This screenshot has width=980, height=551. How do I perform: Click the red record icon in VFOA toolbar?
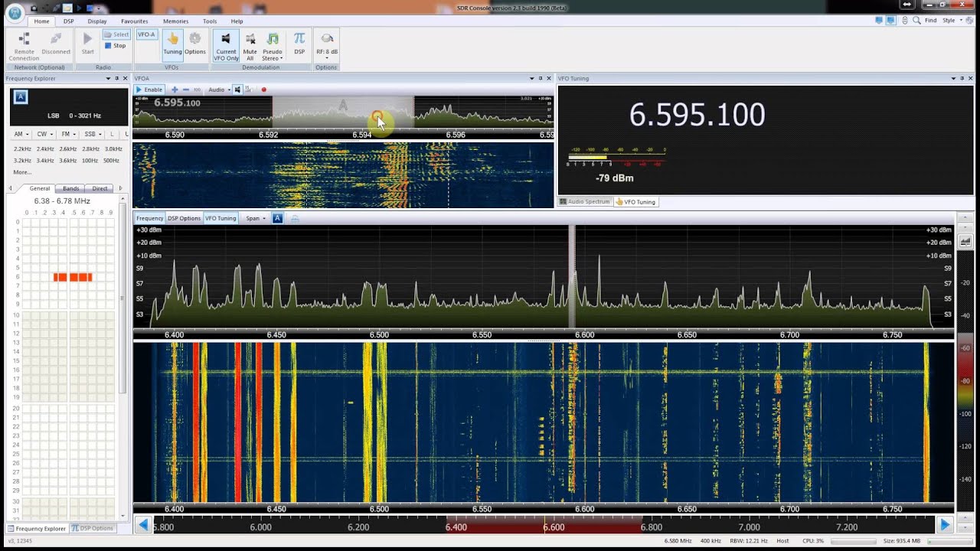263,90
